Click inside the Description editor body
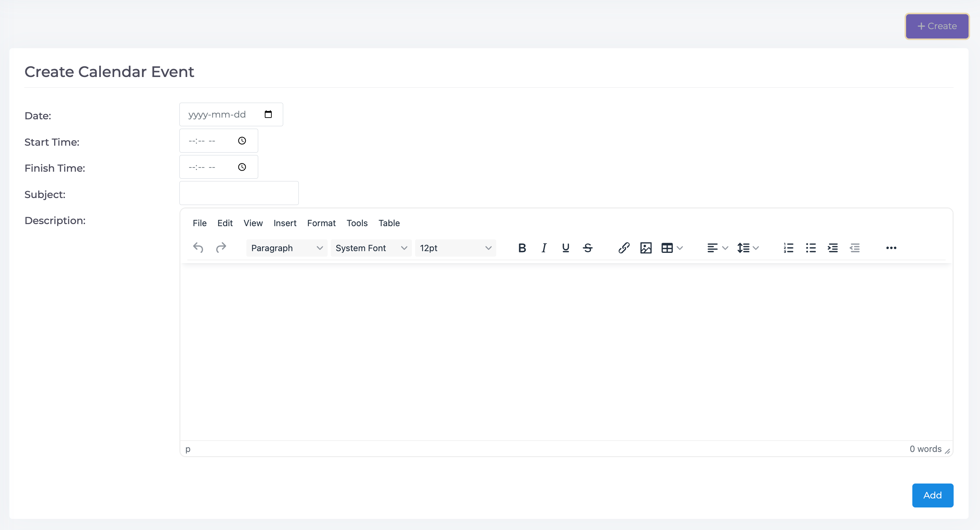This screenshot has height=530, width=980. pyautogui.click(x=566, y=352)
